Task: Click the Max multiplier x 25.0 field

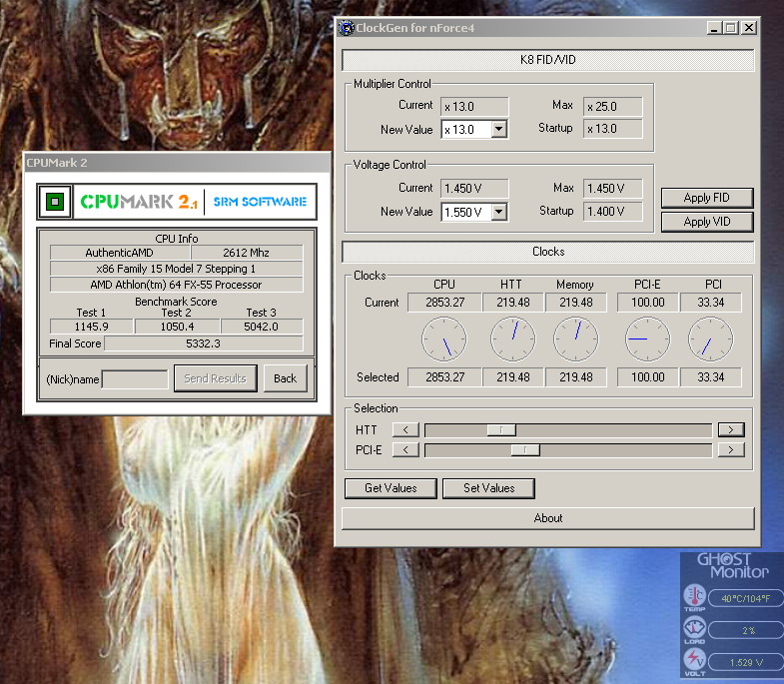Action: point(612,107)
